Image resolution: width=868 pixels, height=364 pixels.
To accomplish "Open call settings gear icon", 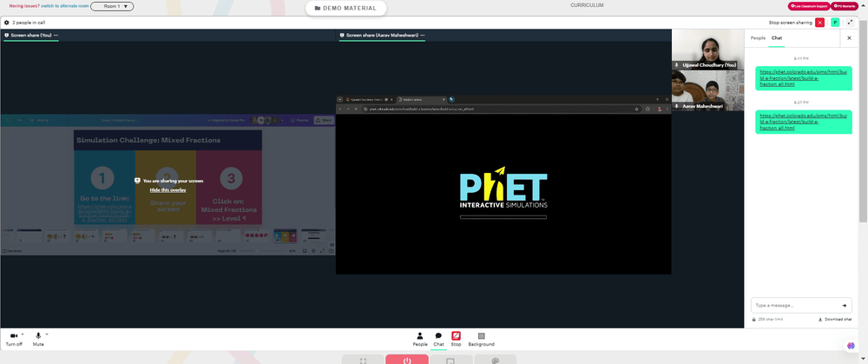I will [7, 23].
